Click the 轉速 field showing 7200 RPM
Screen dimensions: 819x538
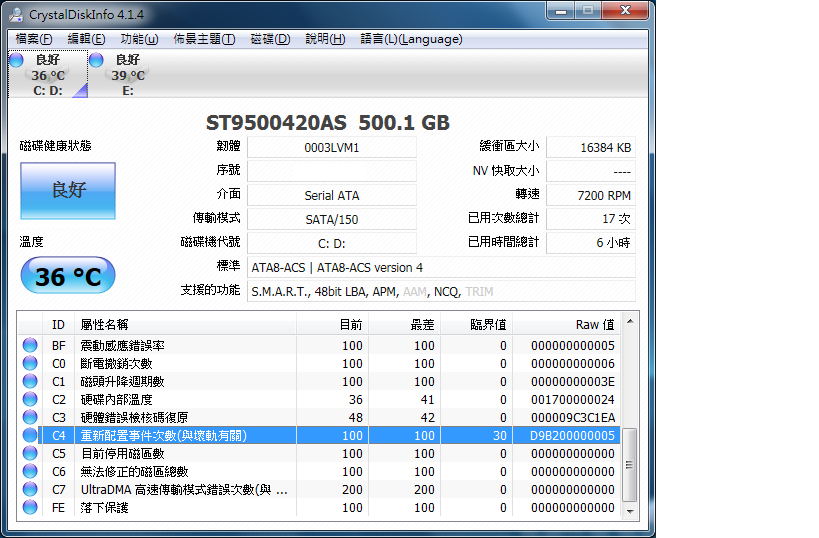point(591,195)
